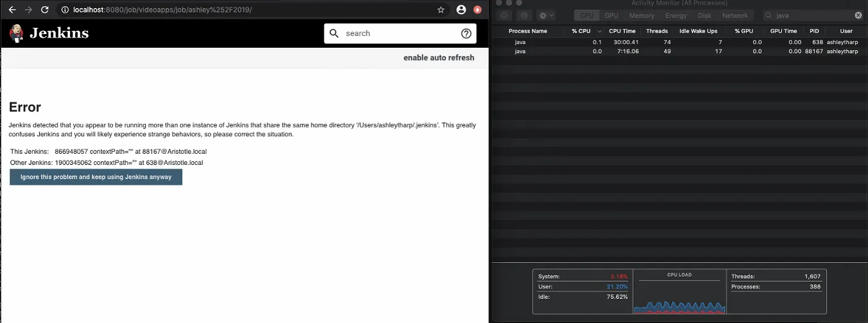868x323 pixels.
Task: Open the browser profile avatar icon
Action: [461, 10]
